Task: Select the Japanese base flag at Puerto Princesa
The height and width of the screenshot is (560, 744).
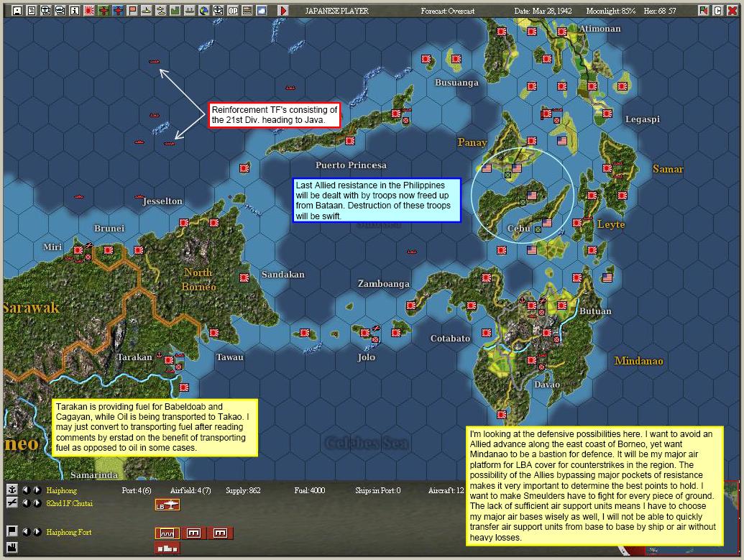Action: tap(350, 140)
